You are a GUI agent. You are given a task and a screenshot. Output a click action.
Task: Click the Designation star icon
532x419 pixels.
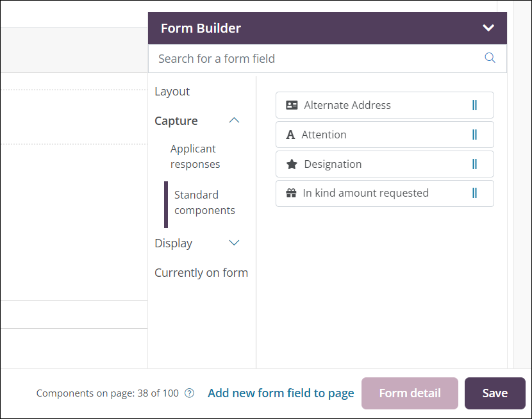pyautogui.click(x=292, y=164)
